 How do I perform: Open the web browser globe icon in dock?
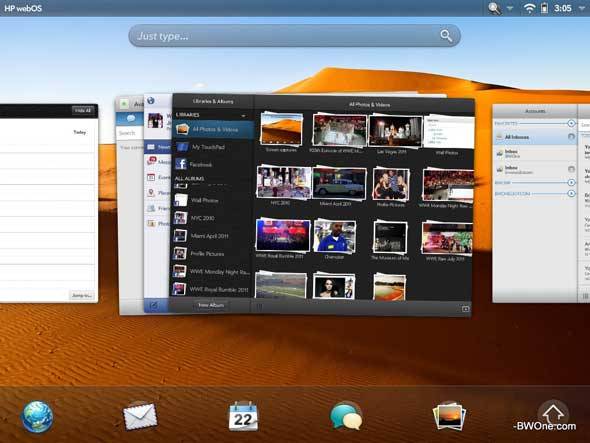[x=37, y=417]
